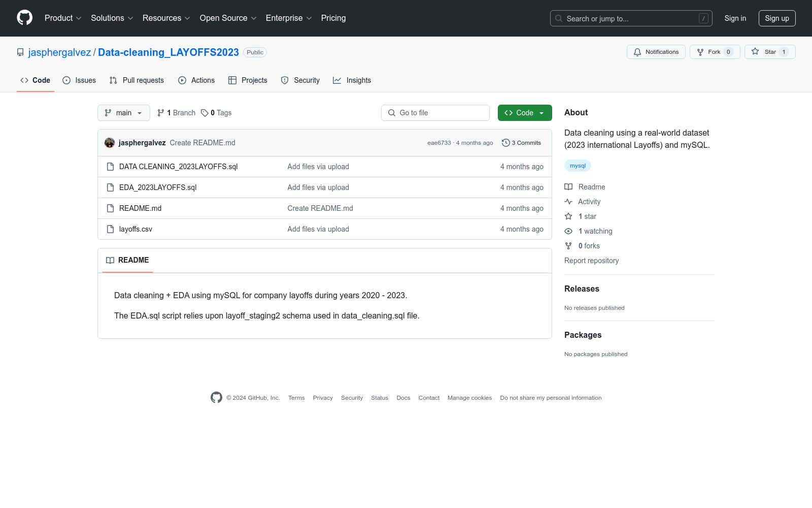This screenshot has width=812, height=508.
Task: Focus the Search or jump to field
Action: (631, 18)
